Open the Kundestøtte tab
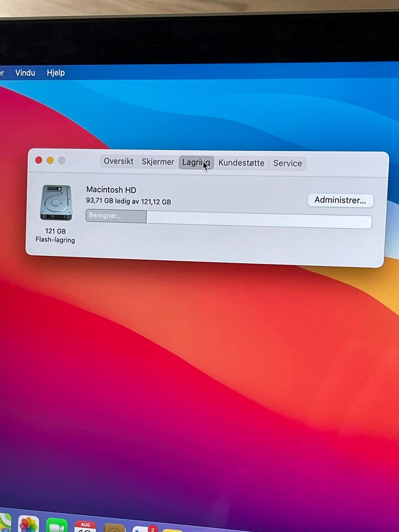 click(x=241, y=163)
